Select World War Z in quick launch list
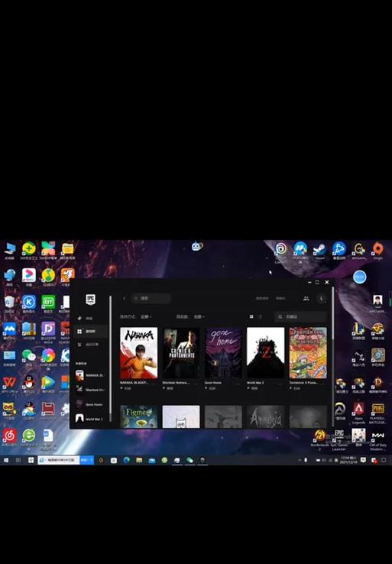Viewport: 392px width, 564px height. [89, 419]
